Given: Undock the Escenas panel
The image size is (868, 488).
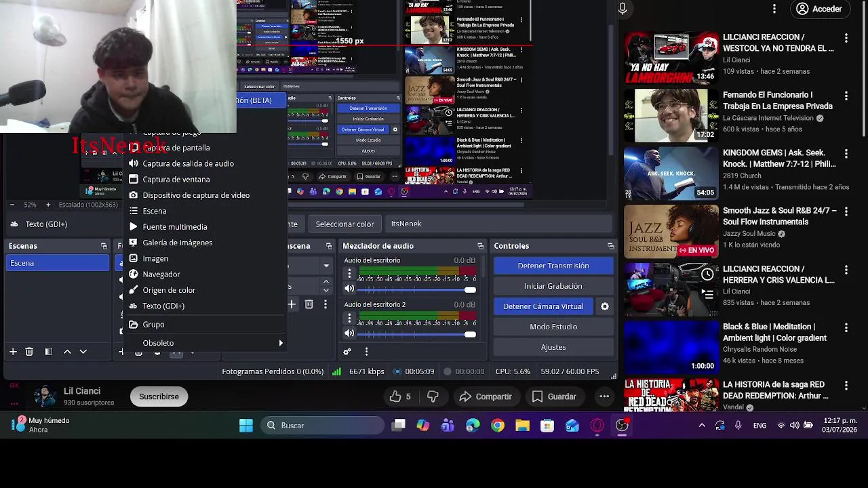Looking at the screenshot, I should coord(104,246).
